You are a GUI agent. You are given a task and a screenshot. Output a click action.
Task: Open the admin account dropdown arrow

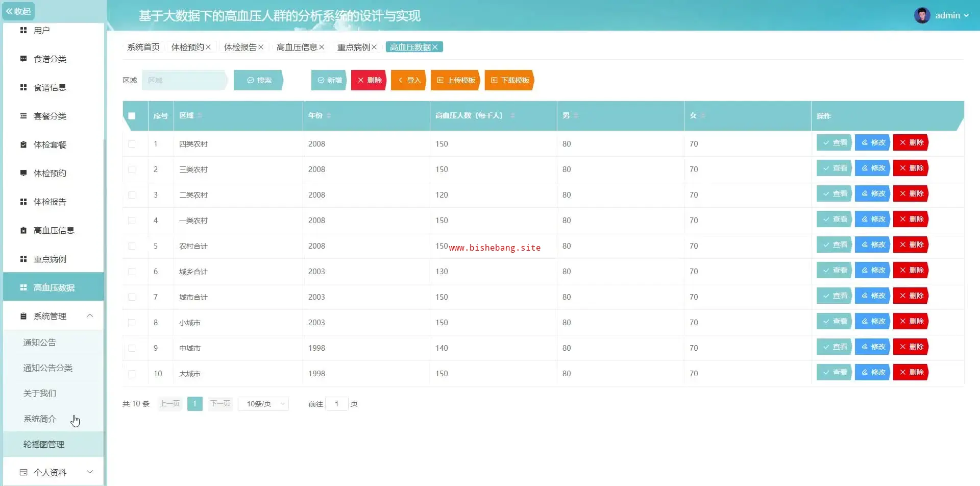pos(966,15)
